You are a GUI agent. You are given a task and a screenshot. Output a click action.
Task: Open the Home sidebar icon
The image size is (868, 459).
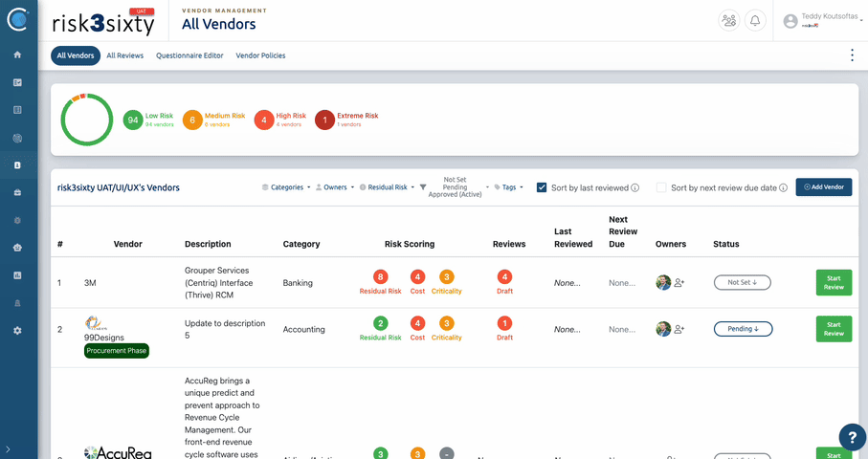click(x=18, y=55)
